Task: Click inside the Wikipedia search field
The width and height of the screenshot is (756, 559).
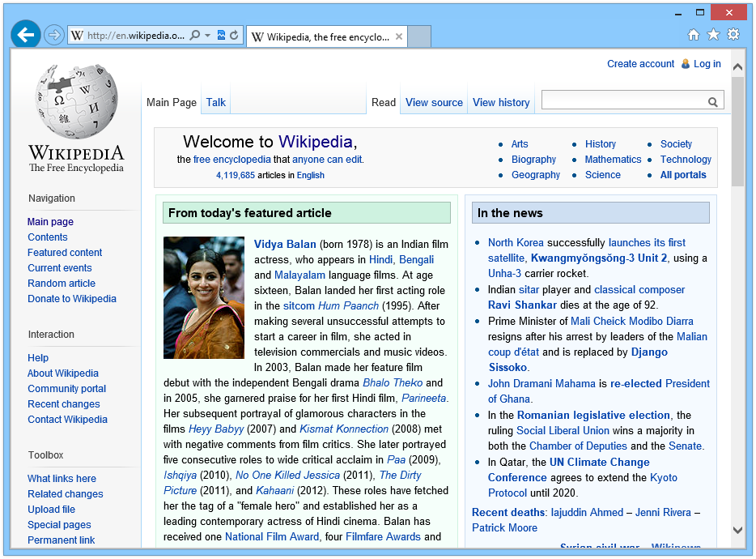Action: click(x=624, y=100)
